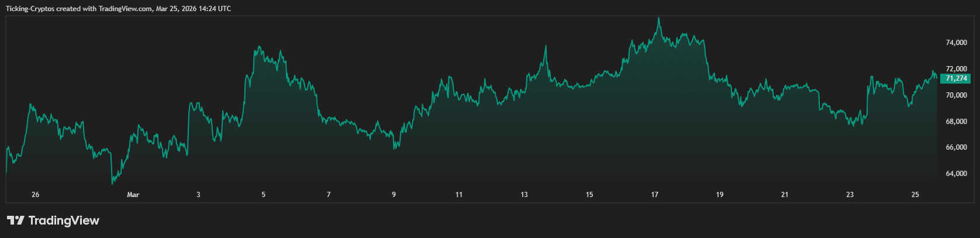
Task: Click the TradingView wordmark text
Action: click(x=64, y=220)
